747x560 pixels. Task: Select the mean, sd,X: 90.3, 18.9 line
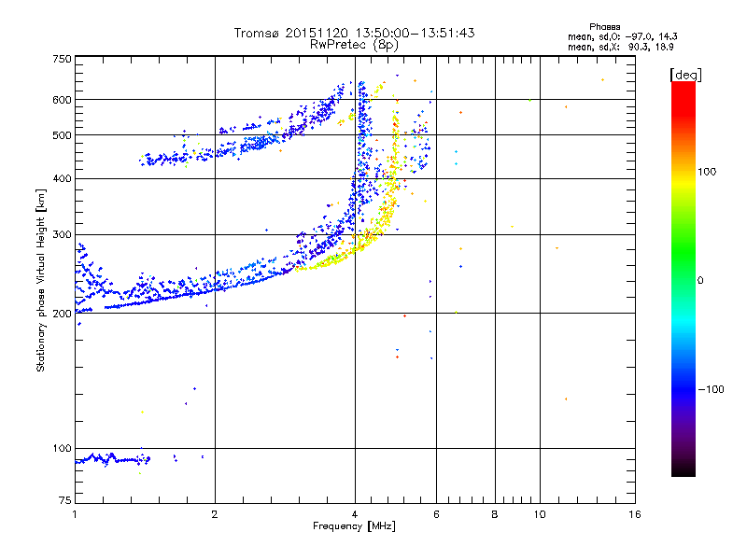(620, 47)
